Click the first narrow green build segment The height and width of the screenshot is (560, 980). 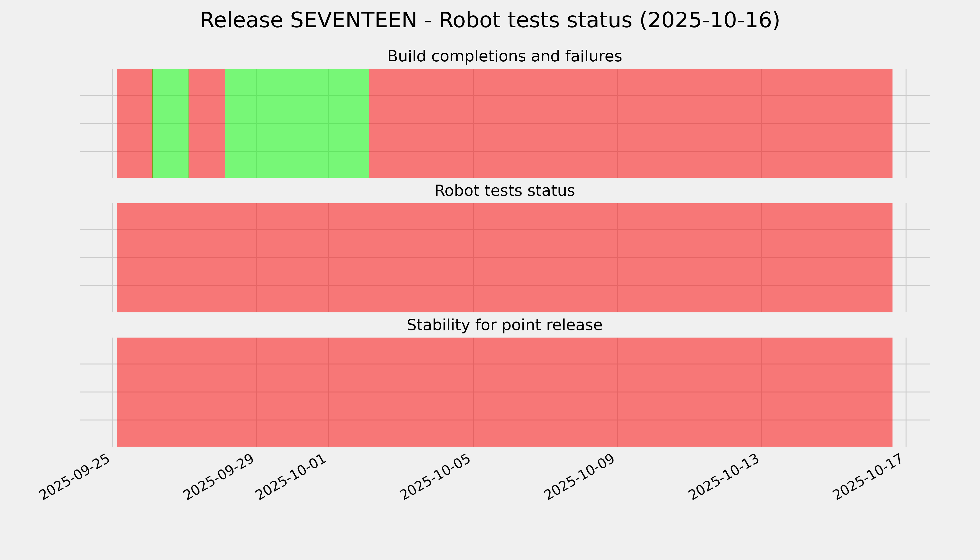click(171, 123)
